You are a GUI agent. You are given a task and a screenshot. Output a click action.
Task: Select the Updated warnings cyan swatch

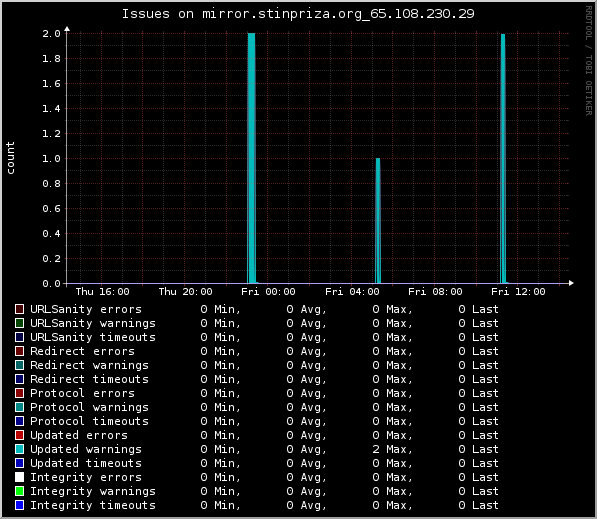click(19, 449)
